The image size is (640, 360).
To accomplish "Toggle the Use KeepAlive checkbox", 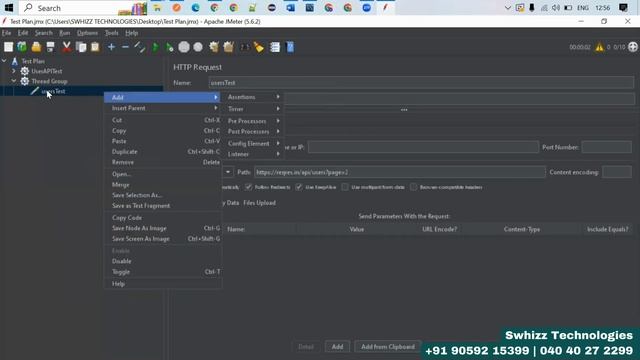I will pyautogui.click(x=299, y=187).
